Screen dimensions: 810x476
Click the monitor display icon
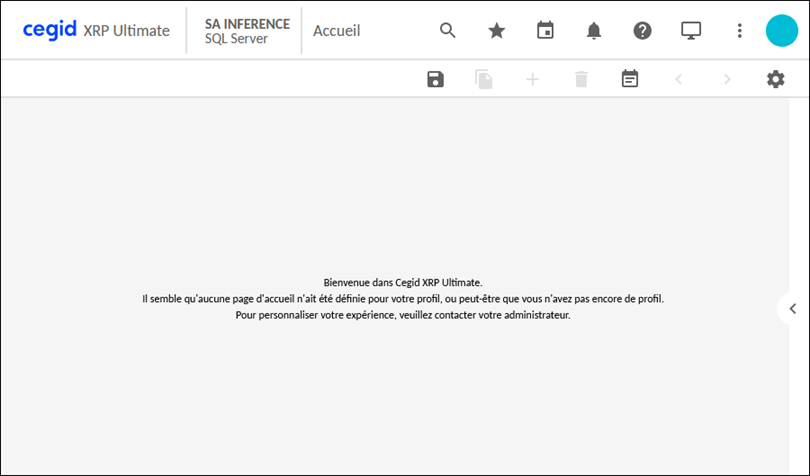[x=691, y=30]
